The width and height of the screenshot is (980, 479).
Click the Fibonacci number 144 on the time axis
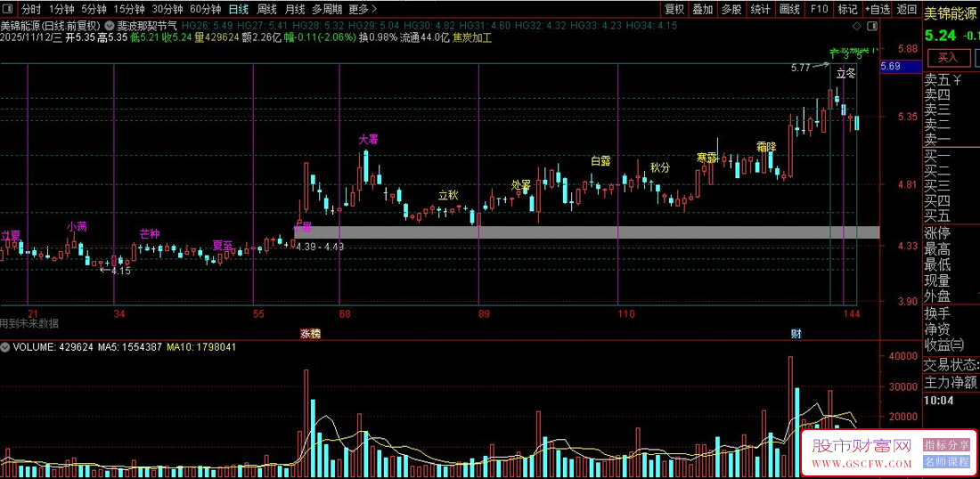click(x=851, y=313)
